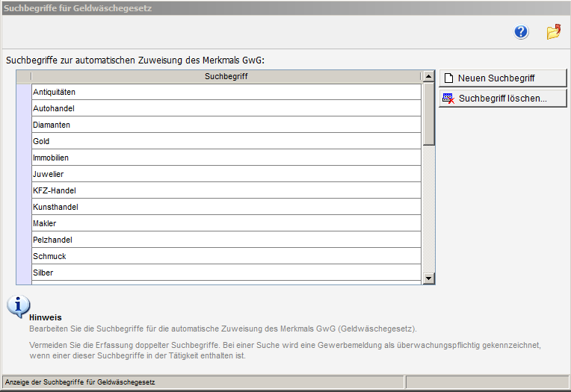This screenshot has height=392, width=571.
Task: Click the row selector beside Pelzhandel
Action: 23,240
